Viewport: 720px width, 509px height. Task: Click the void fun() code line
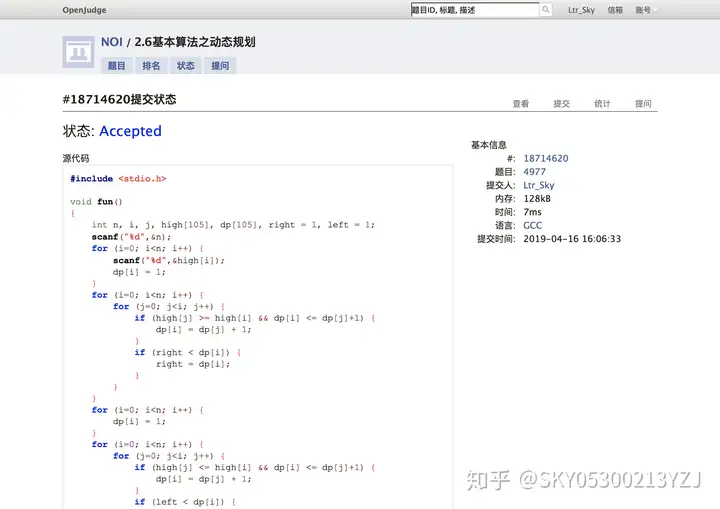[96, 202]
